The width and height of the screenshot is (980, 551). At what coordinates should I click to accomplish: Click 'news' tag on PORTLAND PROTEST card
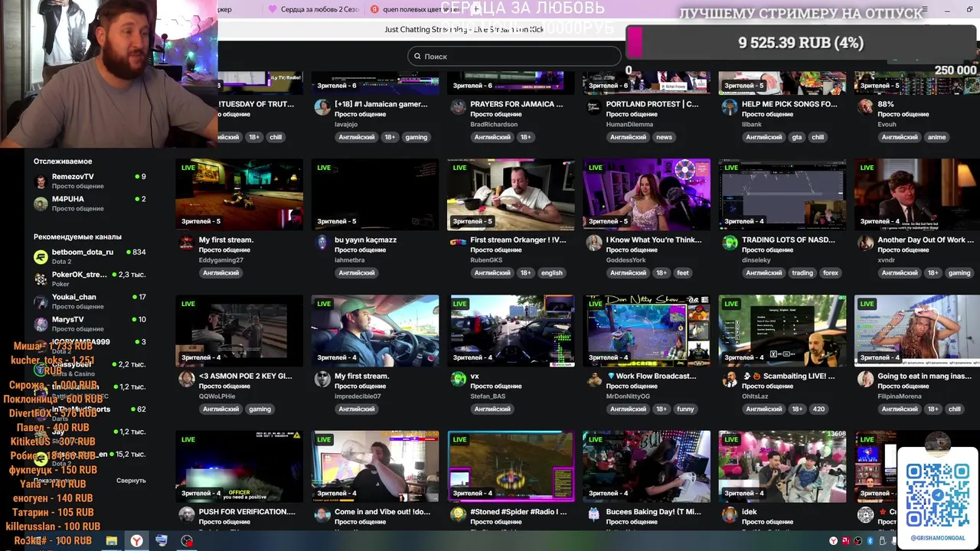664,137
